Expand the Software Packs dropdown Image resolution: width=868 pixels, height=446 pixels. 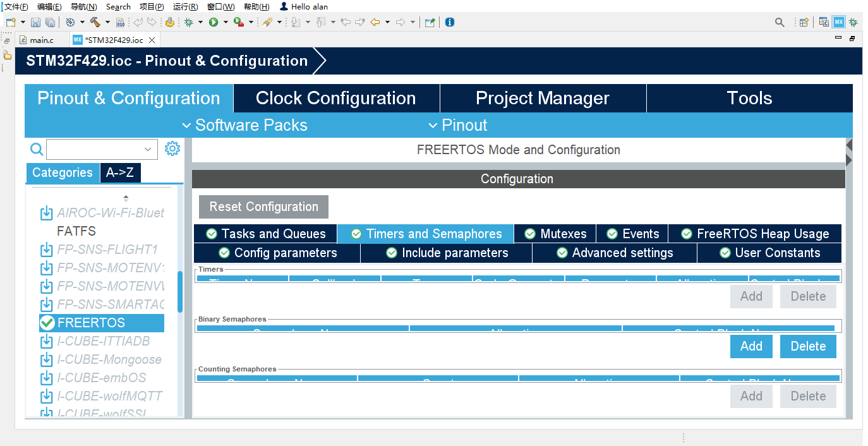(x=244, y=125)
